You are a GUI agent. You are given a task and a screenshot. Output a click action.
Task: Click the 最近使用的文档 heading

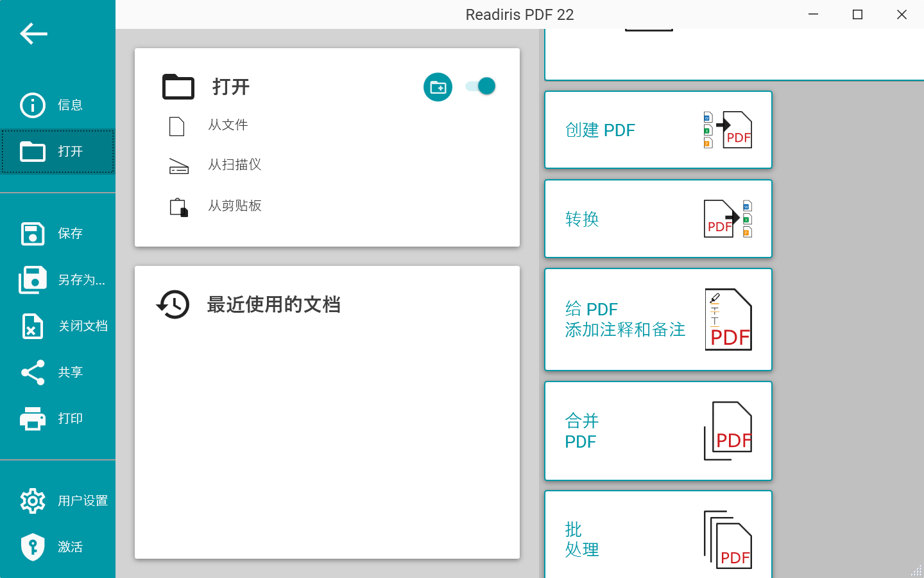click(274, 304)
